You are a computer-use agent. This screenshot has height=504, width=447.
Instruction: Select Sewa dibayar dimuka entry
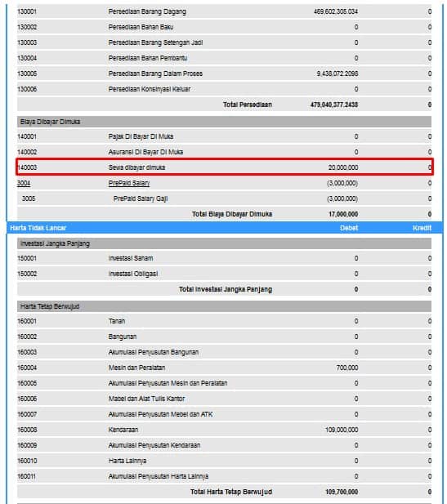coord(136,167)
